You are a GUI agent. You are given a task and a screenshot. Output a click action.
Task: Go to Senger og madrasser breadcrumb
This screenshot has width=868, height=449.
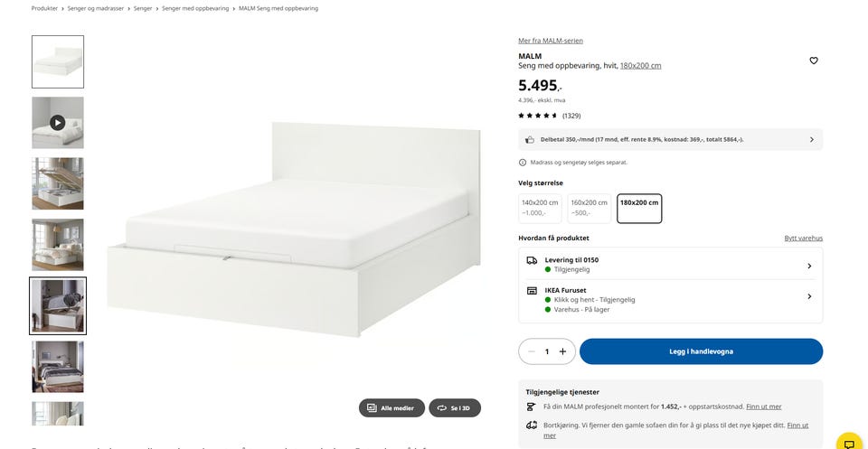96,9
